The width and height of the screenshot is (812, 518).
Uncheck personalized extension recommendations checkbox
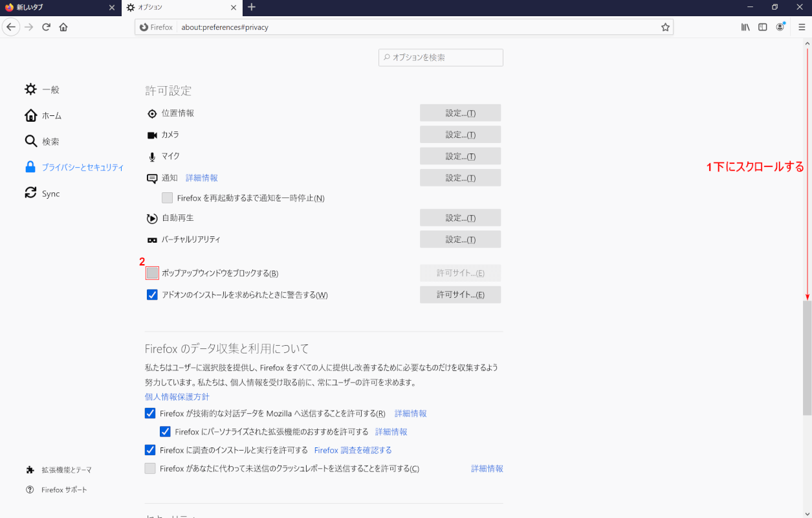pyautogui.click(x=166, y=432)
